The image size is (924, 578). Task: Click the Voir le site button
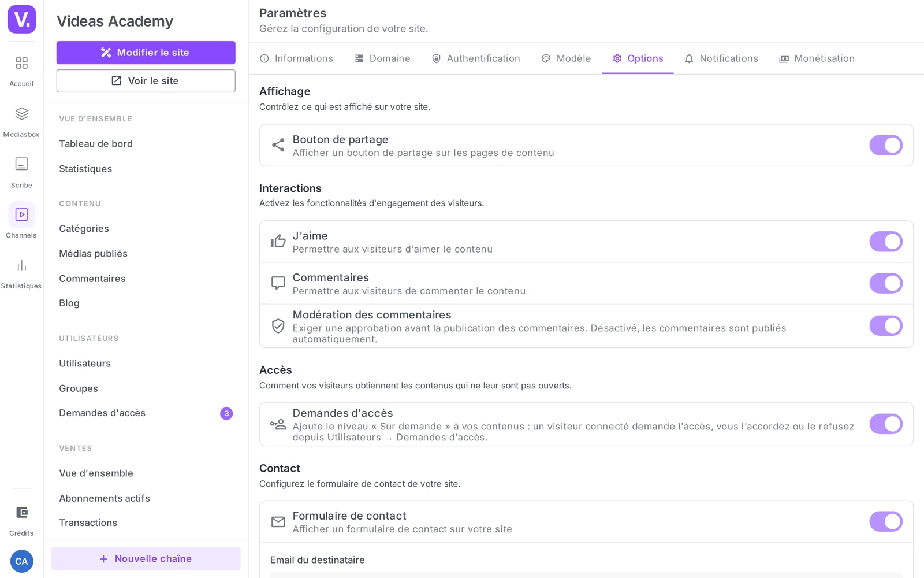pos(146,81)
